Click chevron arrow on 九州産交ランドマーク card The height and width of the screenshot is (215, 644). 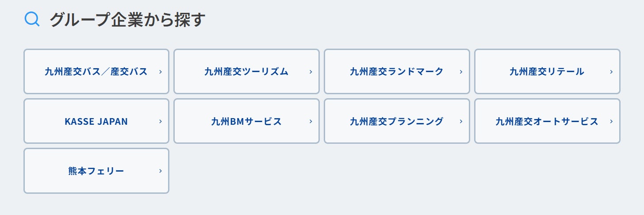461,72
